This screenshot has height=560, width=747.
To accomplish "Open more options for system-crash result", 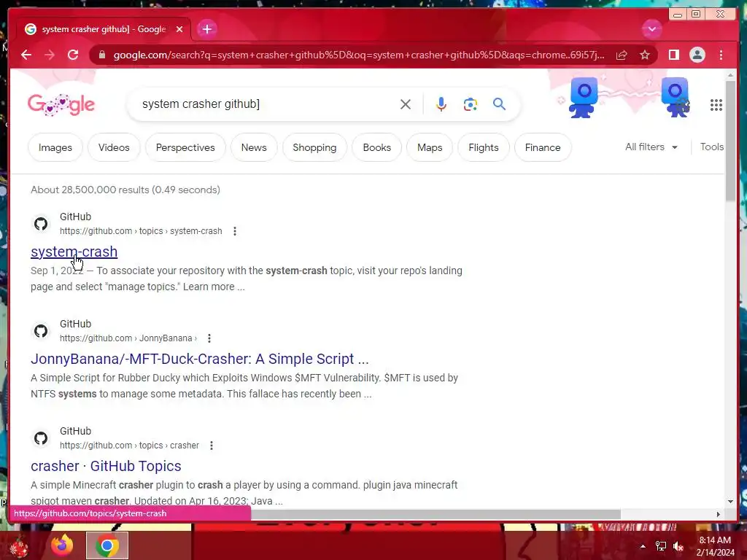I will pyautogui.click(x=234, y=231).
